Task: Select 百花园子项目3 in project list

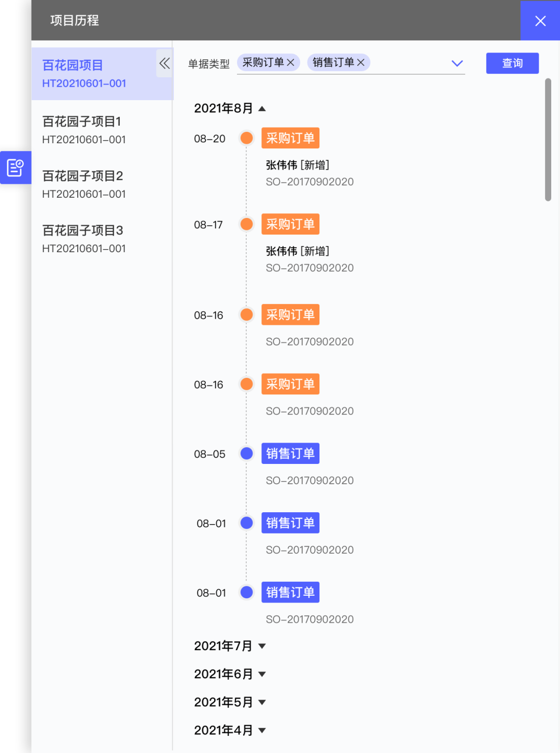Action: tap(102, 239)
